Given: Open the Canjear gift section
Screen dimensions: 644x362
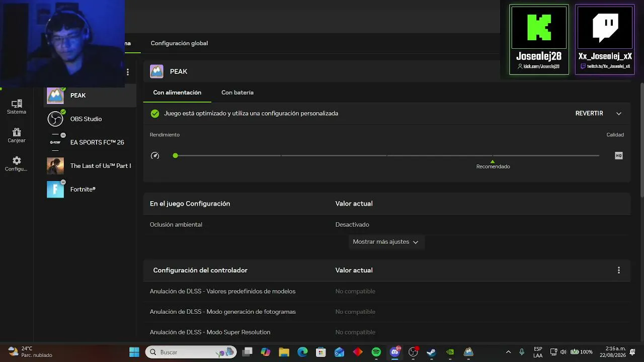Looking at the screenshot, I should click(x=17, y=135).
